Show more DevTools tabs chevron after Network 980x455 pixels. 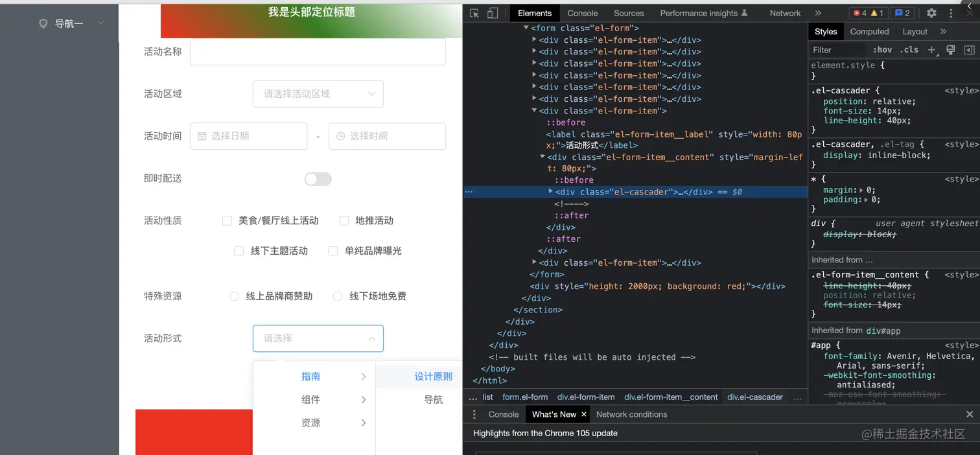point(818,13)
